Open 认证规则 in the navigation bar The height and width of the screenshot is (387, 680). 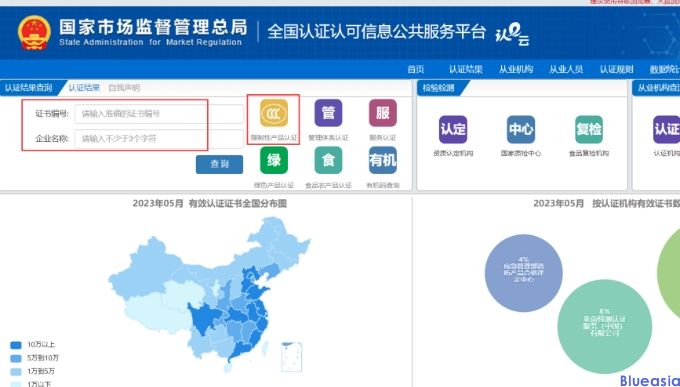[617, 69]
